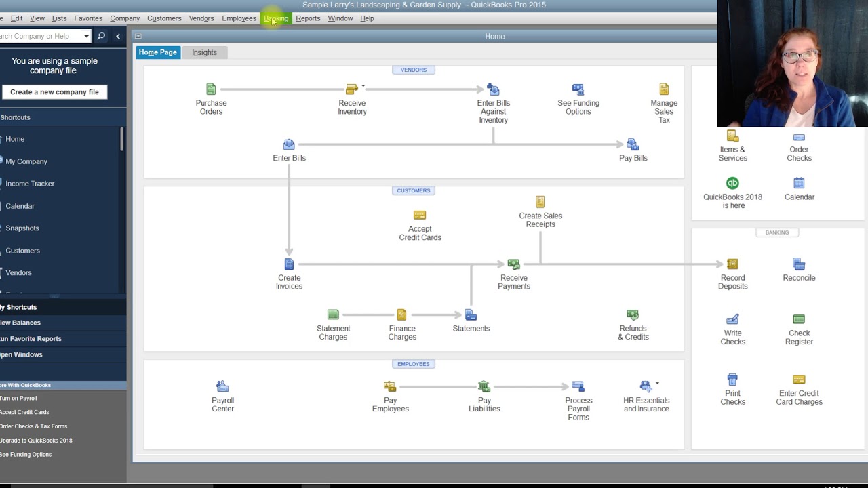Click the Open Windows button
The width and height of the screenshot is (868, 488).
[21, 354]
